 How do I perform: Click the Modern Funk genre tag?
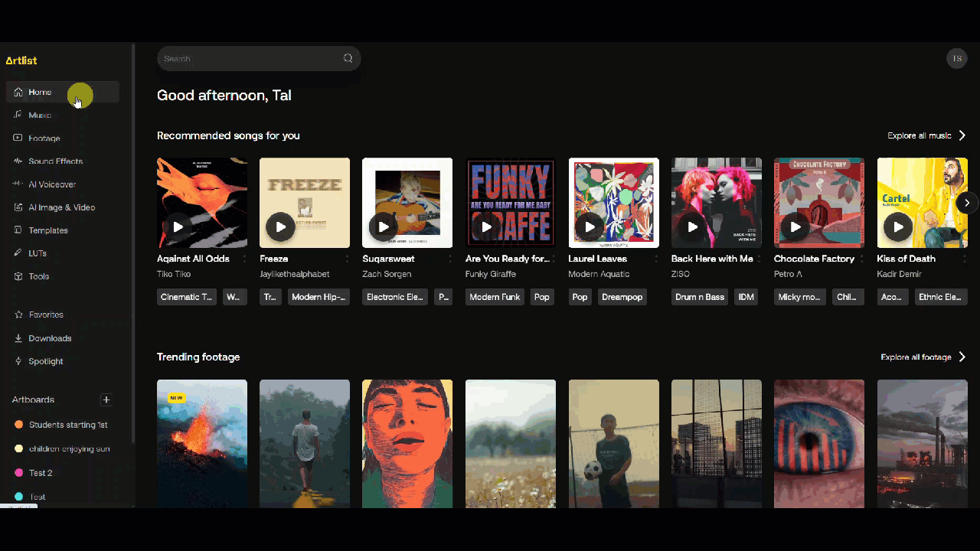coord(495,297)
